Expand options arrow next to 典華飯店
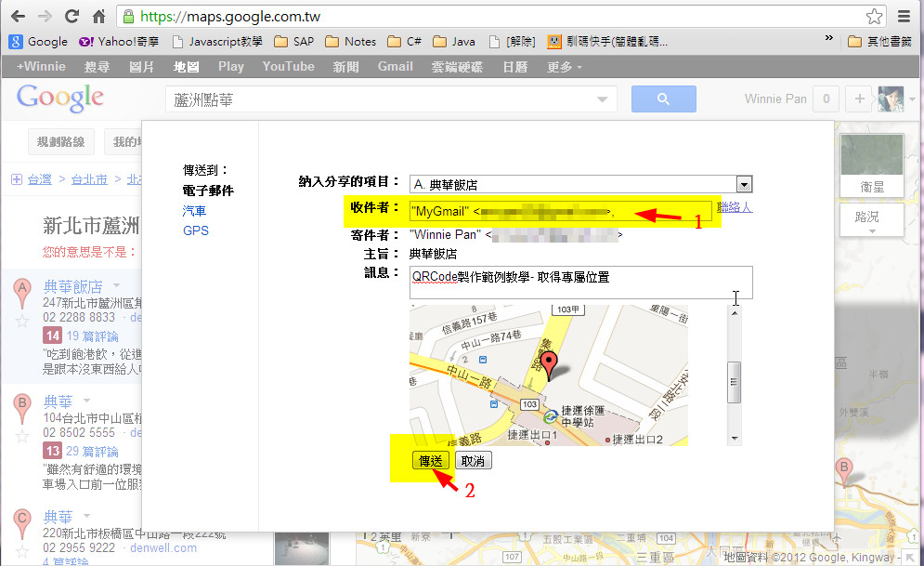This screenshot has width=924, height=566. (x=116, y=284)
